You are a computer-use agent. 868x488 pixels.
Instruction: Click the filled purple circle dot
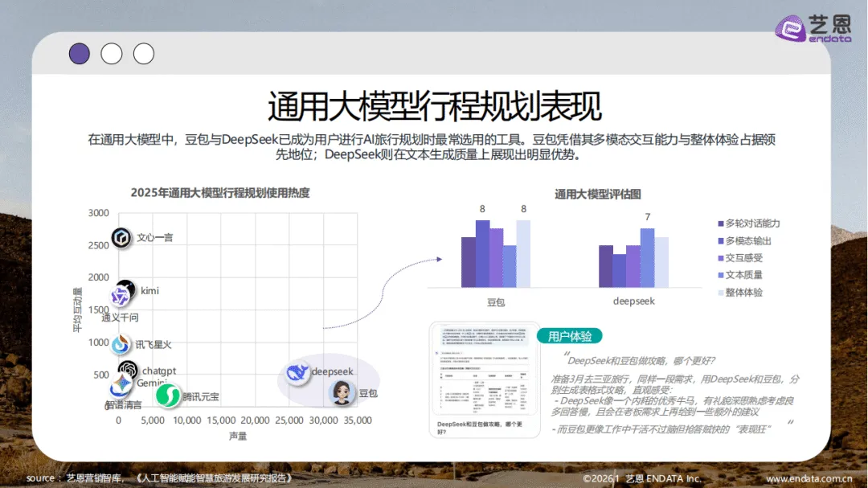[79, 54]
